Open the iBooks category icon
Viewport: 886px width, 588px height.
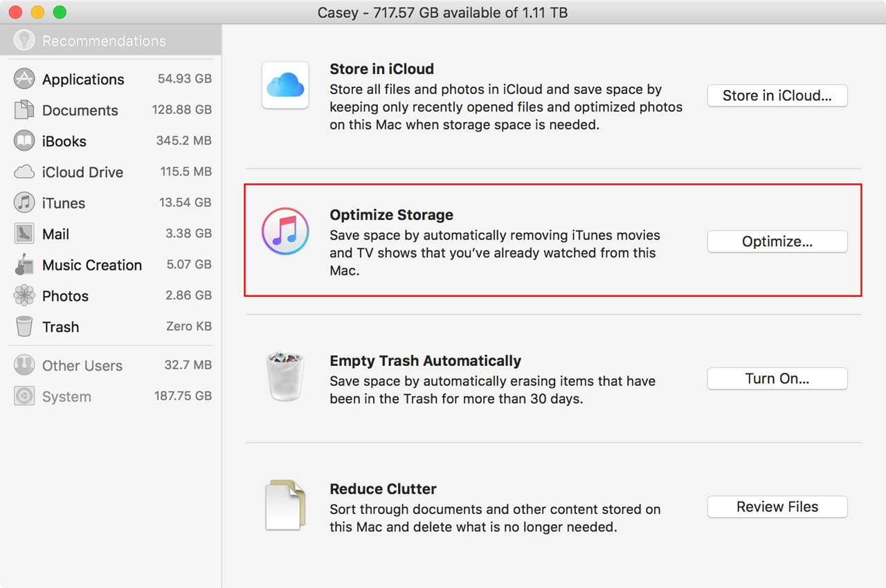(x=24, y=141)
